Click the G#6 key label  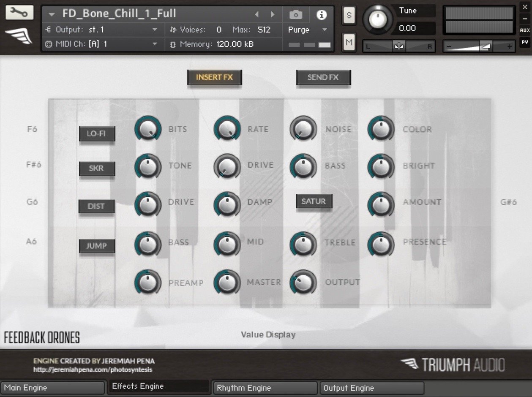(509, 202)
